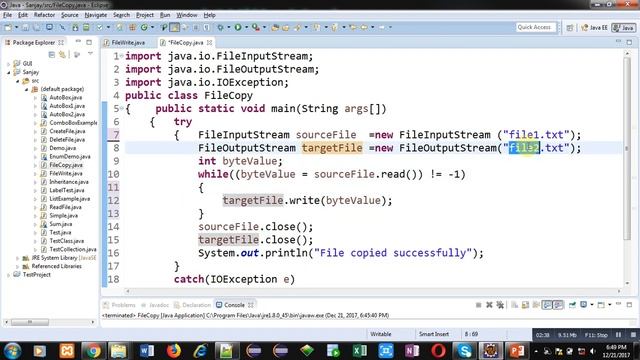The height and width of the screenshot is (360, 640).
Task: Switch to the Java perspective
Action: click(624, 28)
